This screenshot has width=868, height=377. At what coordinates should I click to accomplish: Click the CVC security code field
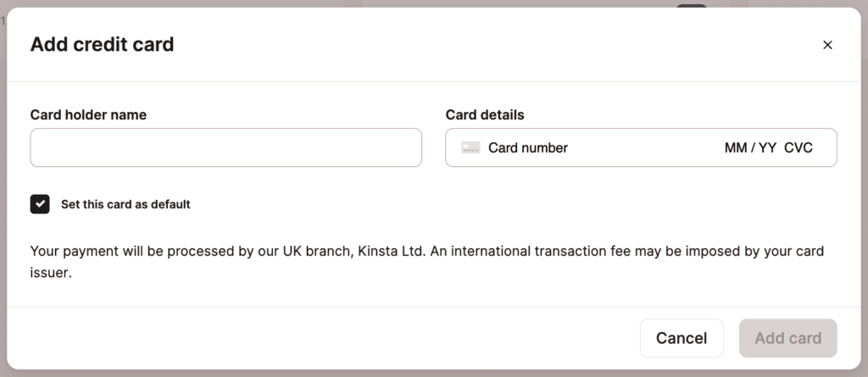click(x=798, y=147)
